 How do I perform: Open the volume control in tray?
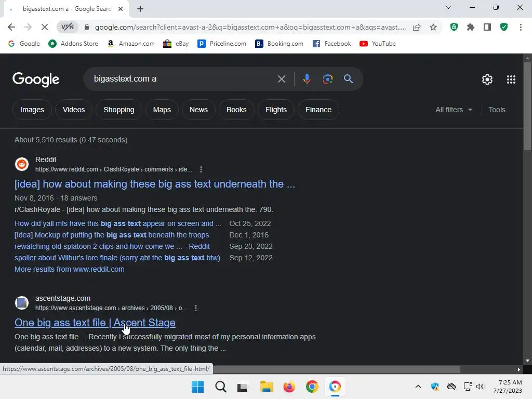[x=480, y=387]
